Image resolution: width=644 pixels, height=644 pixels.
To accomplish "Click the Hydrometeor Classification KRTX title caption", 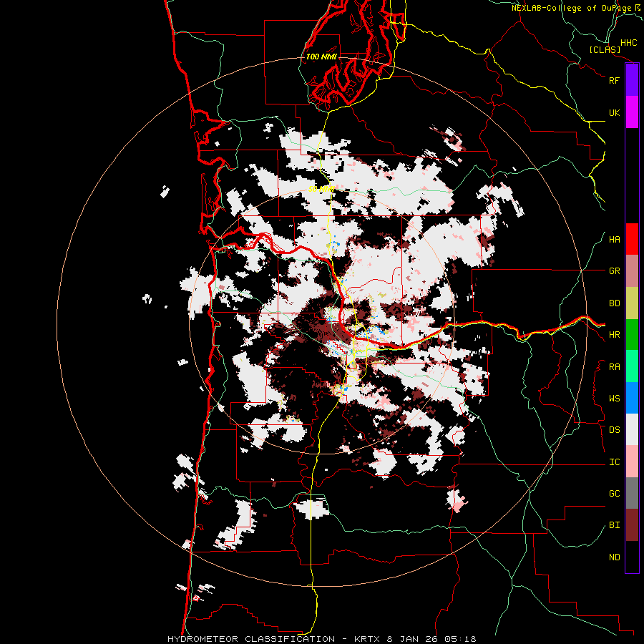I will (321, 639).
